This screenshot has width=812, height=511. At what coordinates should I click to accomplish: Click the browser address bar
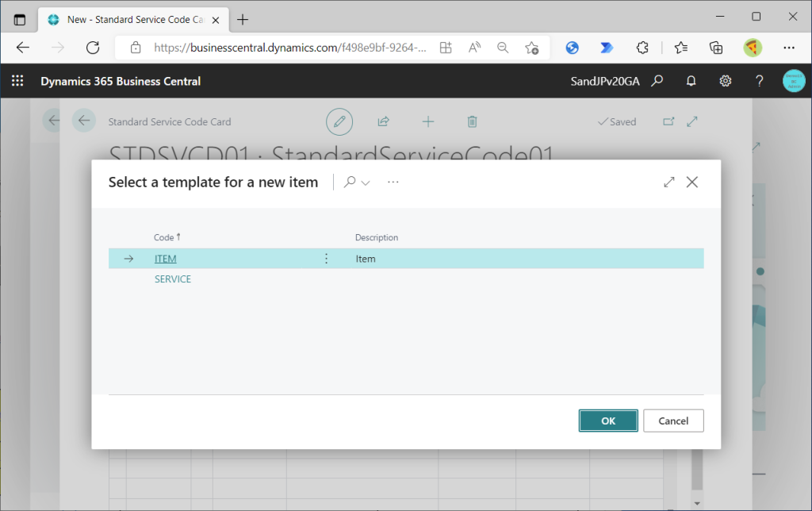(x=289, y=48)
